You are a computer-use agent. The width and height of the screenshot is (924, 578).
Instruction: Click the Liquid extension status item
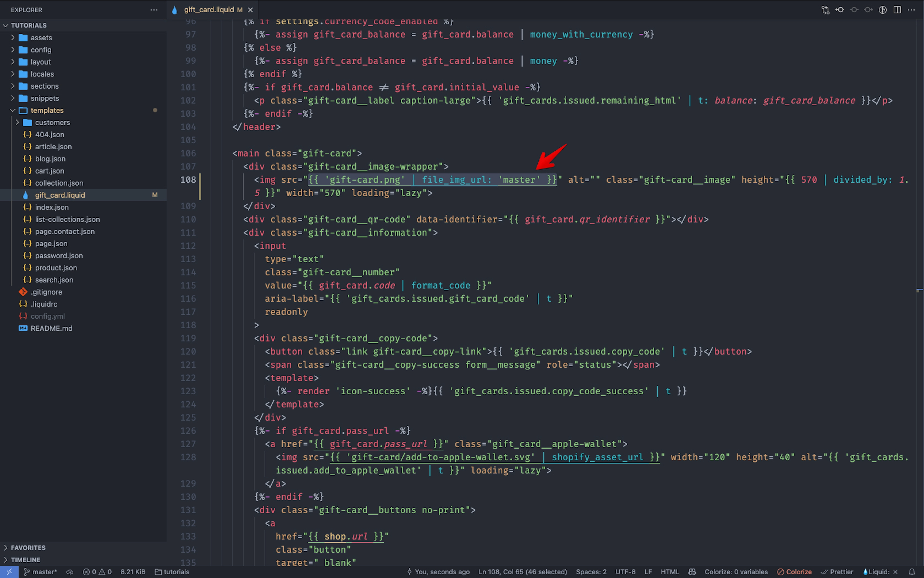pyautogui.click(x=880, y=572)
